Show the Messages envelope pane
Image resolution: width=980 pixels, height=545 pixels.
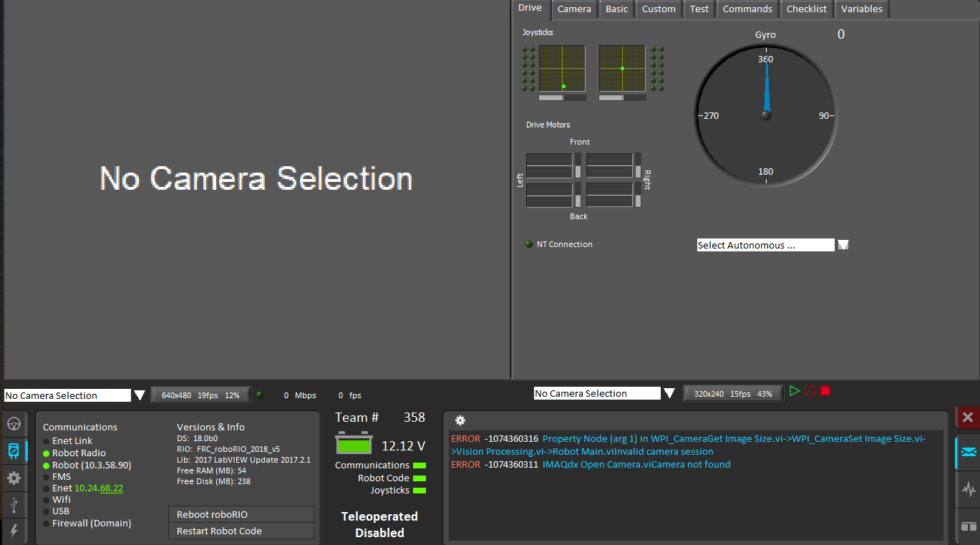pyautogui.click(x=969, y=452)
